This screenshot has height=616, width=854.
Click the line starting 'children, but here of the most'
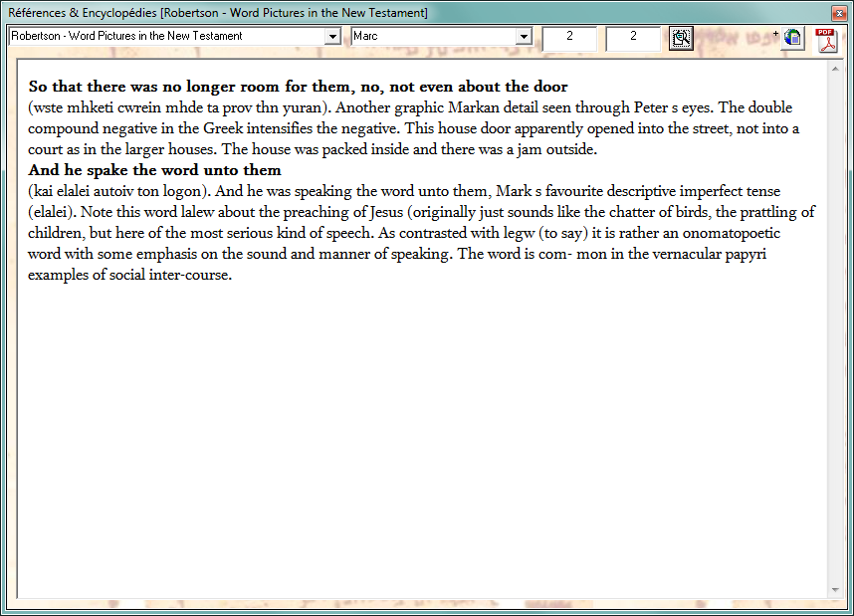pos(404,233)
